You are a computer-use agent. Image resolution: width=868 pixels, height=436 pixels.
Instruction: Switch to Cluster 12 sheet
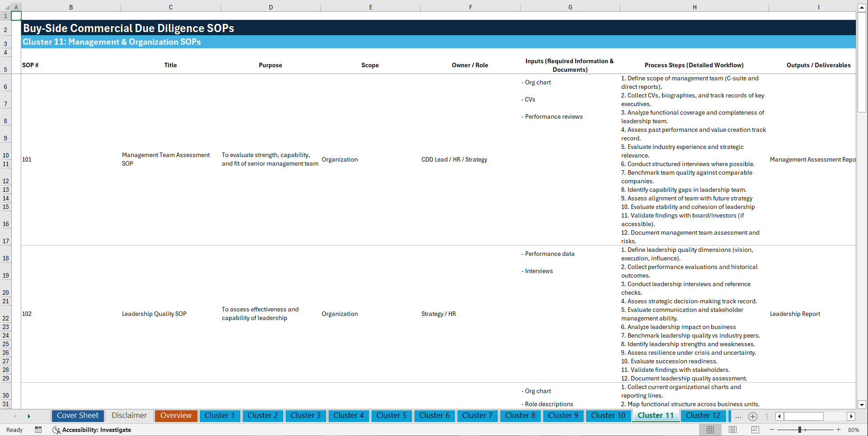[x=703, y=416]
